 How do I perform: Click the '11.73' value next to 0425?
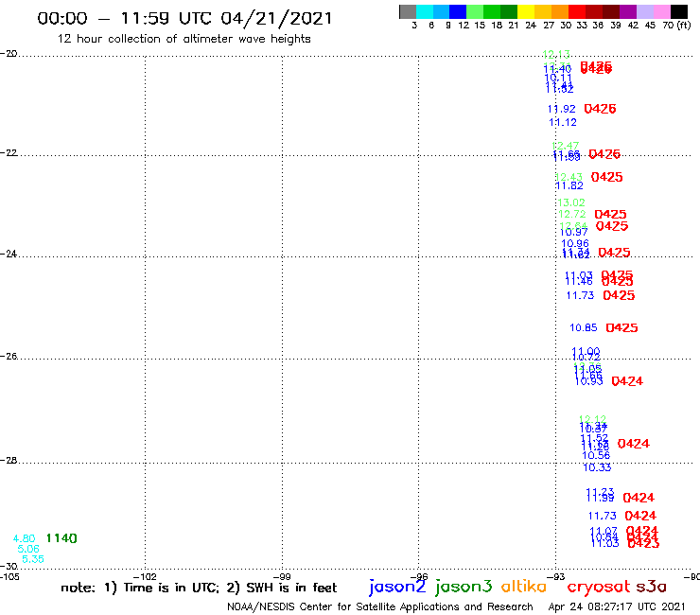point(581,295)
